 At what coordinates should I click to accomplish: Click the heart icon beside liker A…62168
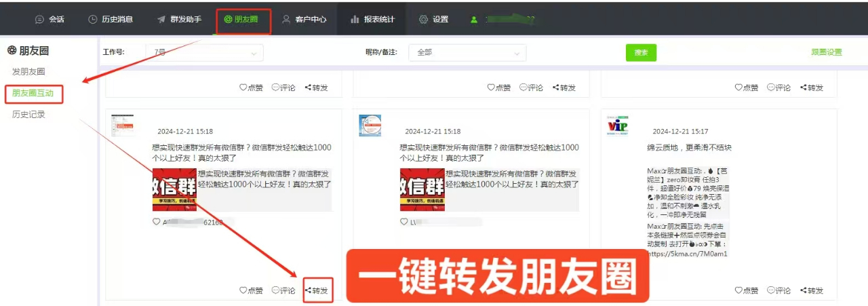[157, 222]
